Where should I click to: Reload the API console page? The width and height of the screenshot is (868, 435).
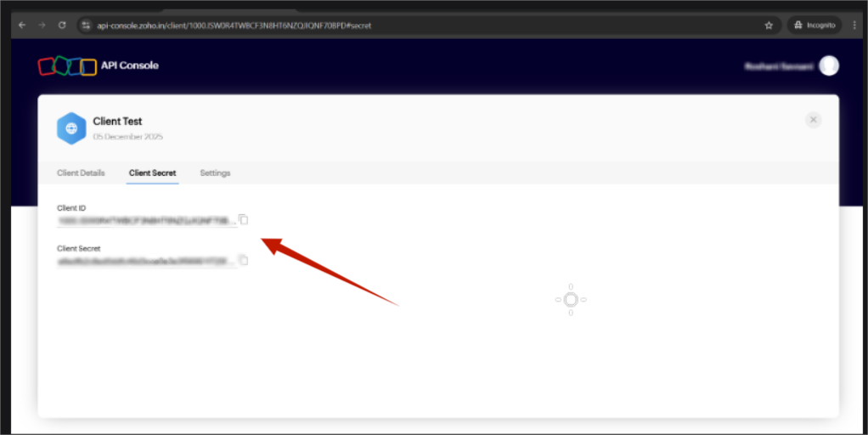[62, 25]
